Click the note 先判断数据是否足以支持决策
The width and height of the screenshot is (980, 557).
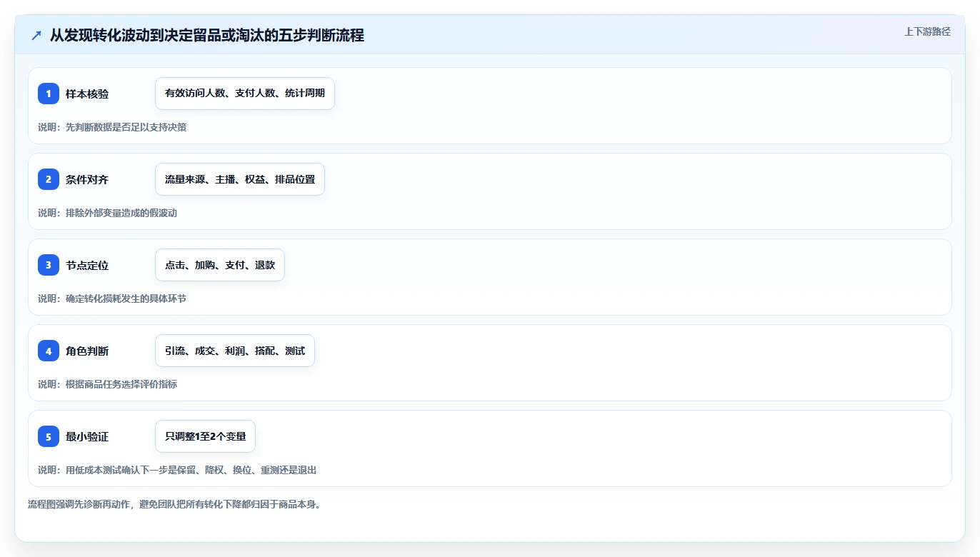coord(112,127)
